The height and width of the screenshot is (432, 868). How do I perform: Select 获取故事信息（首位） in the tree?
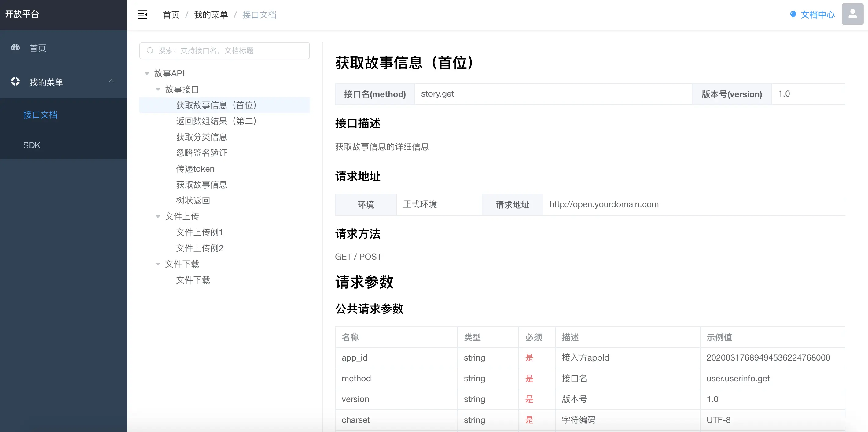(x=224, y=105)
